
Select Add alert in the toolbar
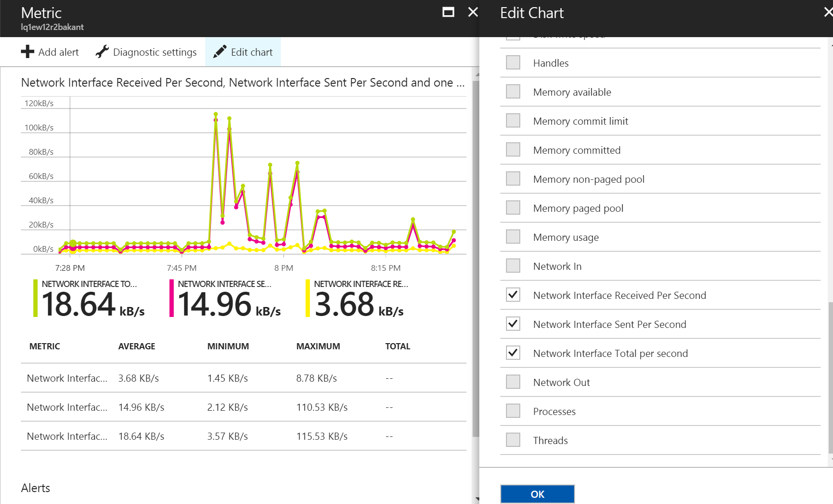point(58,52)
